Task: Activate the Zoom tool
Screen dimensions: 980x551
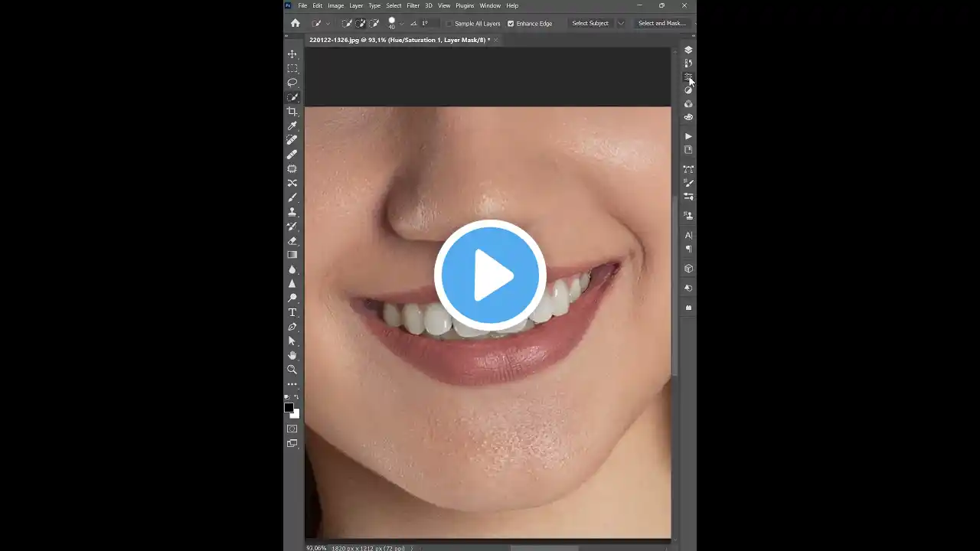Action: [x=292, y=369]
